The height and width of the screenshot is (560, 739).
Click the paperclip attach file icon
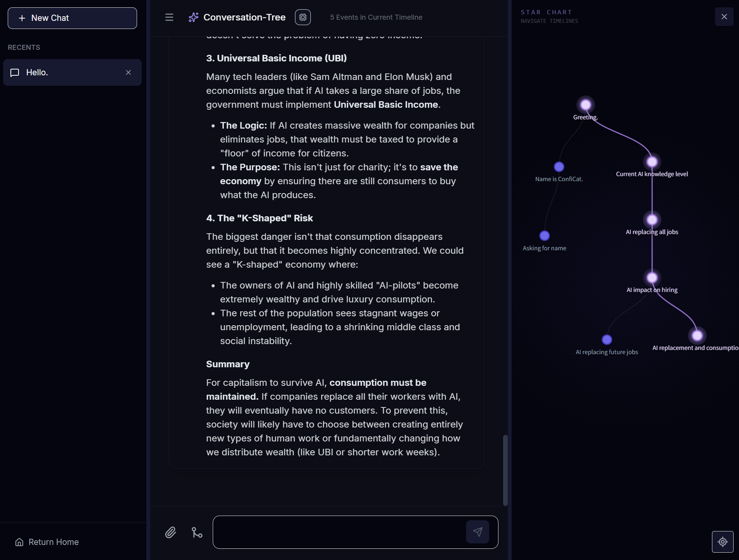171,533
